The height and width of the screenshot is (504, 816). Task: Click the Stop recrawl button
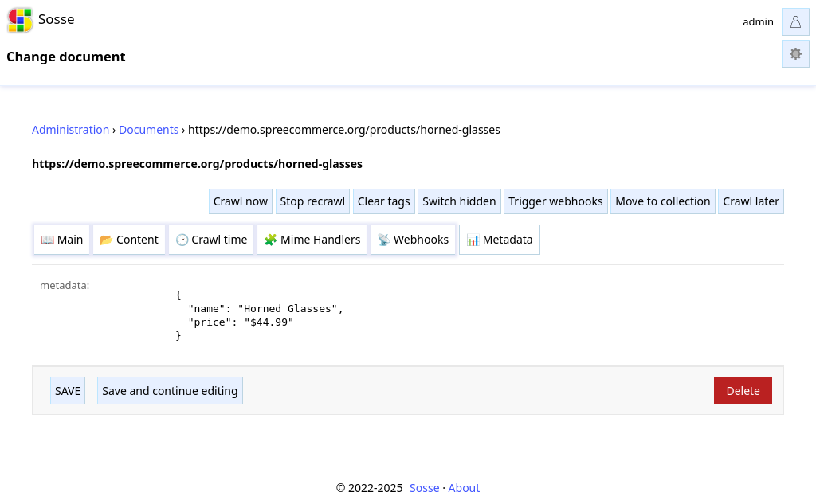(x=312, y=201)
